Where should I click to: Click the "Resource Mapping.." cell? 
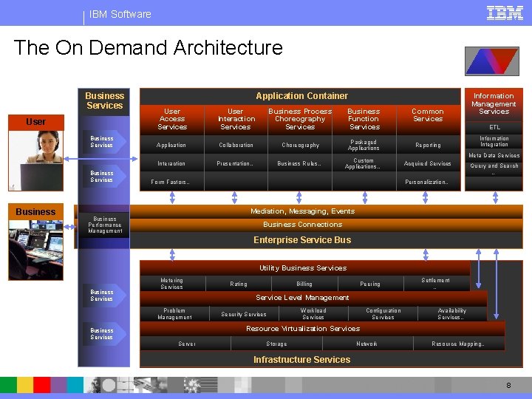point(459,344)
